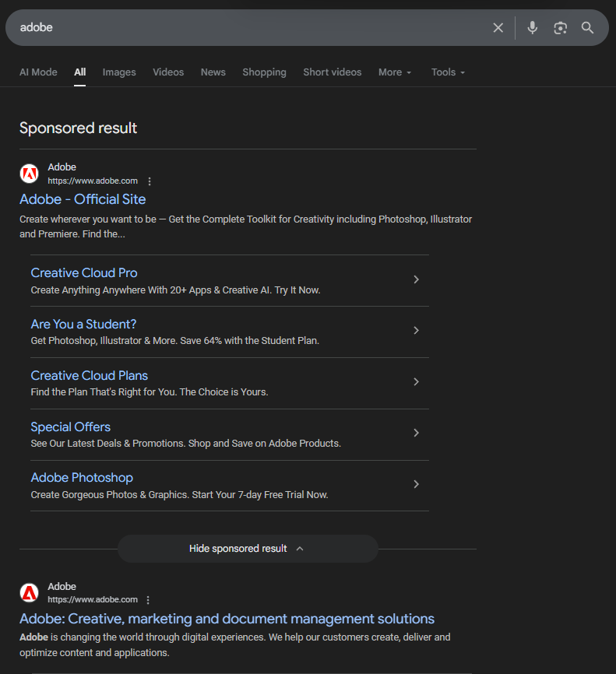Open search by image camera icon
This screenshot has width=616, height=674.
560,28
